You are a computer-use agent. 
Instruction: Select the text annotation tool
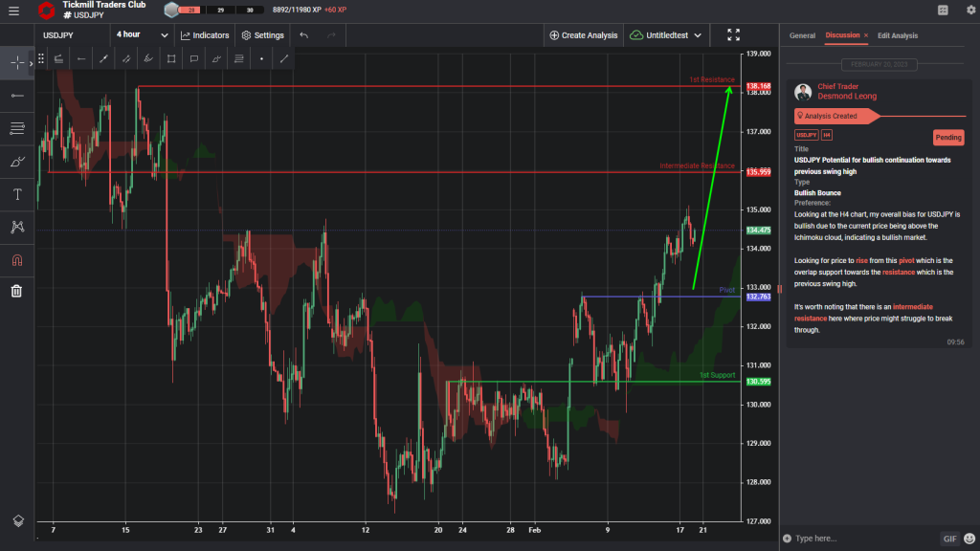[x=15, y=193]
